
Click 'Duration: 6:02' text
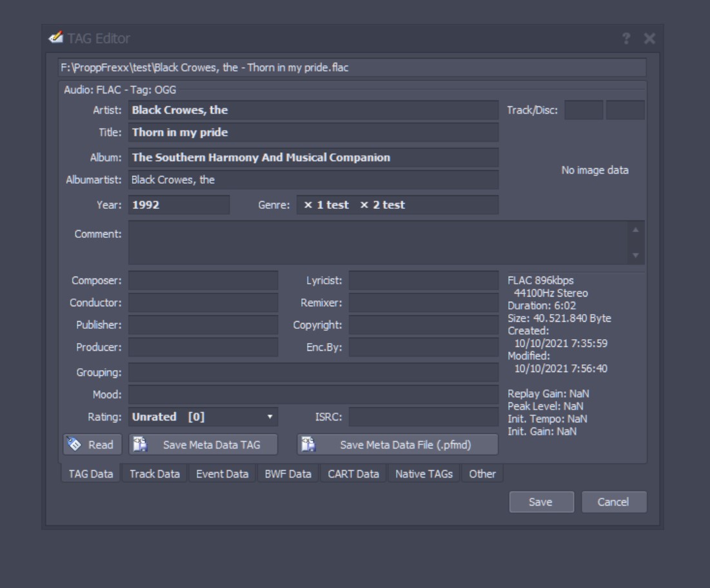(x=542, y=306)
